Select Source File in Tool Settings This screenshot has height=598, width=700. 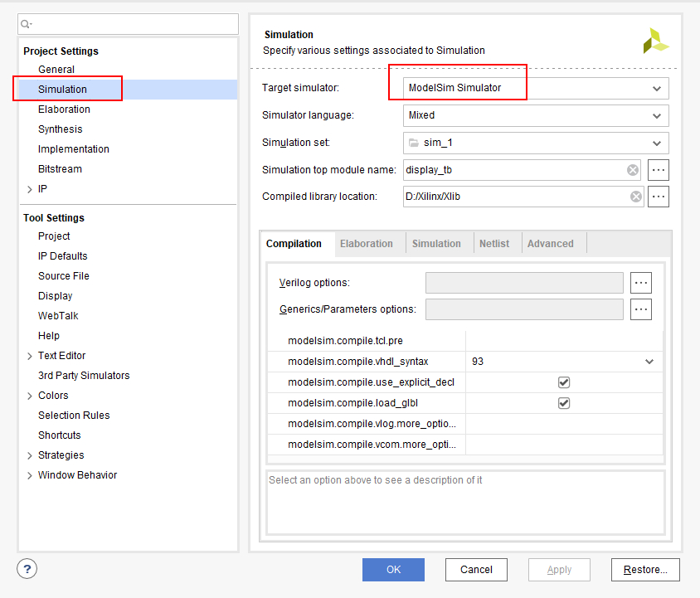(64, 276)
